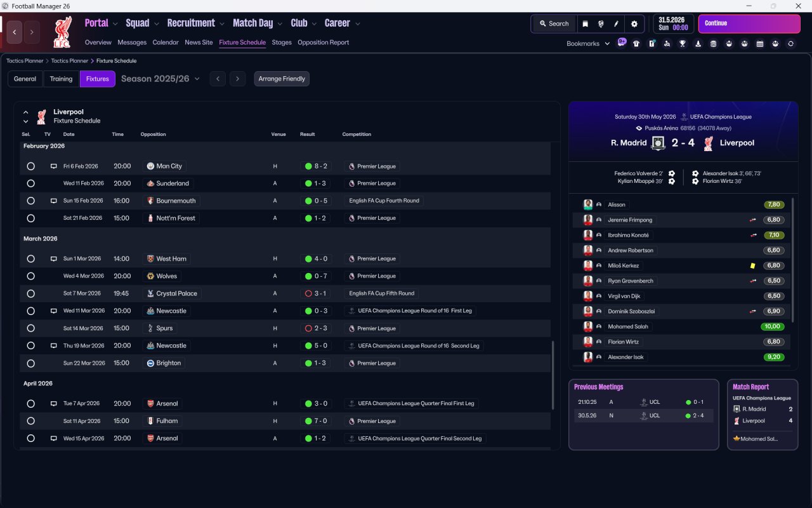Select the radio button for the Brighton fixture

click(30, 364)
